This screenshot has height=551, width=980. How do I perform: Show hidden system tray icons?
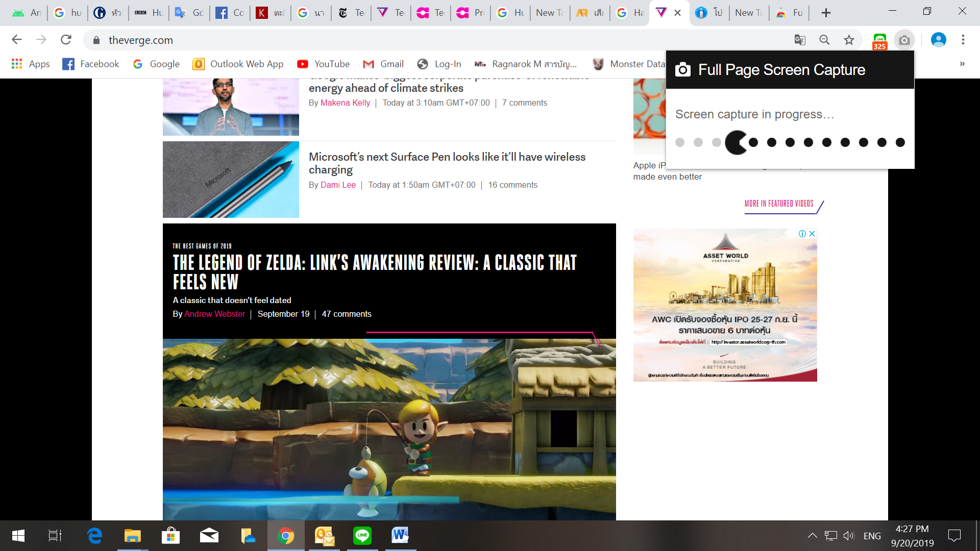(x=812, y=536)
